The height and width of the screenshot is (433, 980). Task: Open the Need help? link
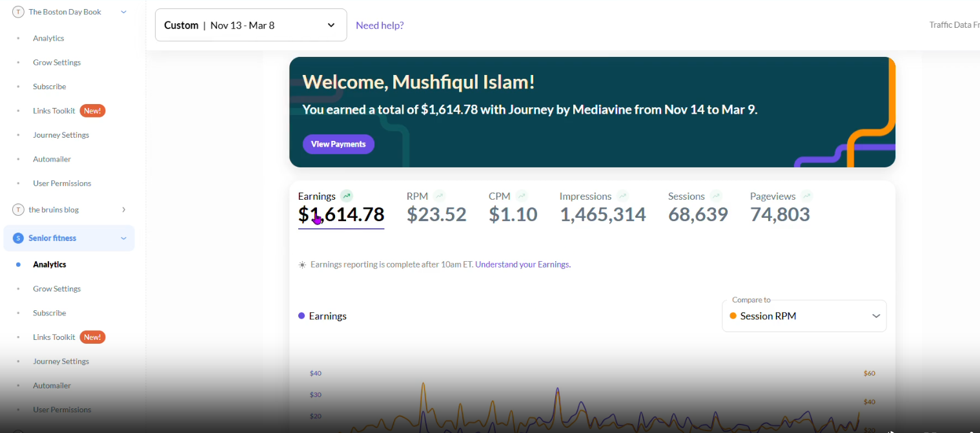tap(380, 25)
